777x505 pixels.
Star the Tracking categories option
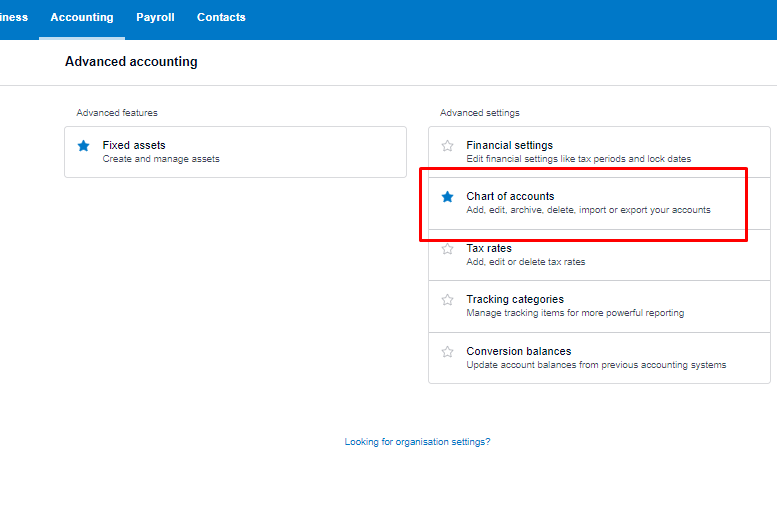(447, 300)
